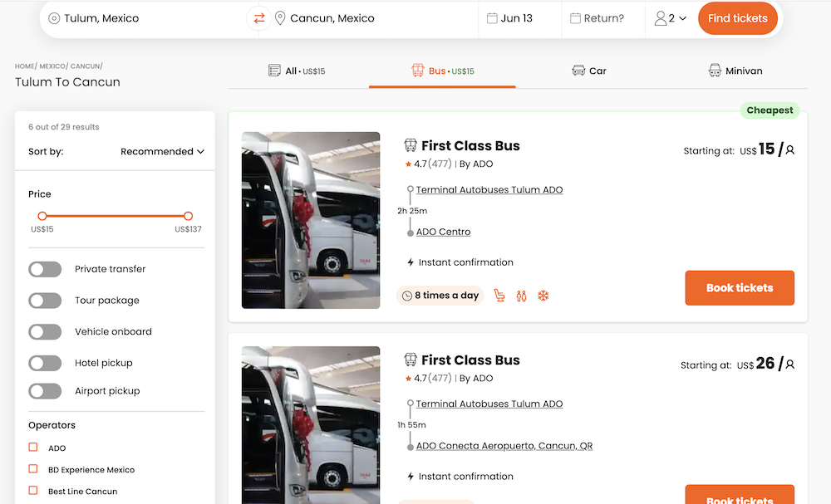Click the toilet onboard amenity icon
The height and width of the screenshot is (504, 831).
[521, 295]
